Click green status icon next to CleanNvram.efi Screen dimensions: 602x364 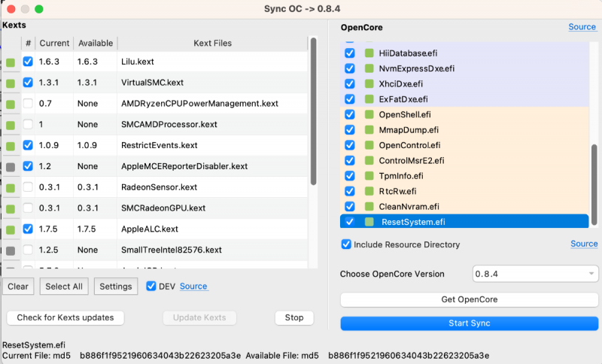(x=369, y=206)
